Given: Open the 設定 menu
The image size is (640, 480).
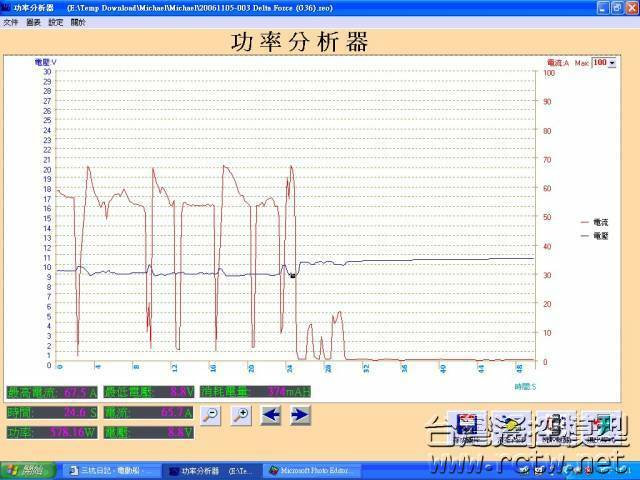Looking at the screenshot, I should pos(55,21).
